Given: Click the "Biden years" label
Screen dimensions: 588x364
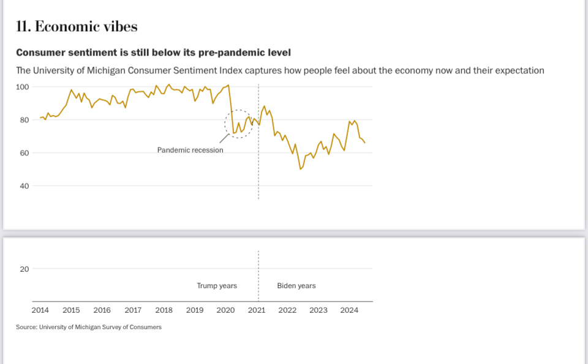Looking at the screenshot, I should tap(296, 286).
